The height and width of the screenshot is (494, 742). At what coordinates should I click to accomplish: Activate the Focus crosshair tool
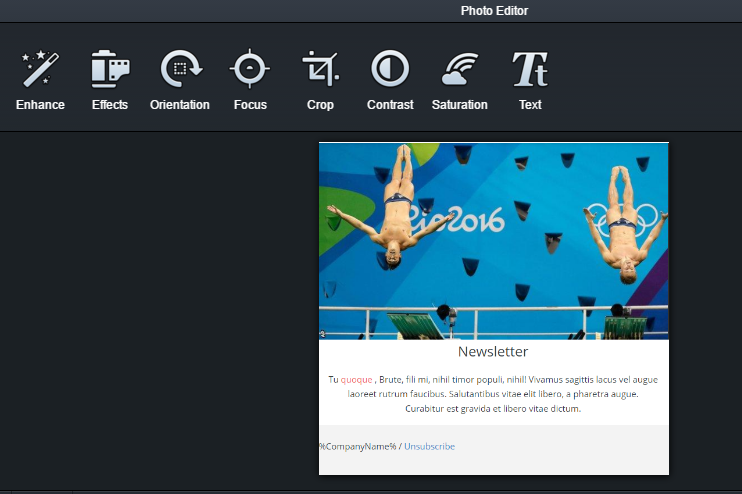point(250,79)
